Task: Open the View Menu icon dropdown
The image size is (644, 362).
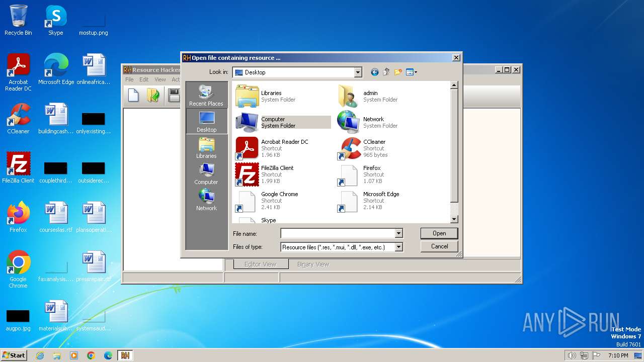Action: [412, 72]
